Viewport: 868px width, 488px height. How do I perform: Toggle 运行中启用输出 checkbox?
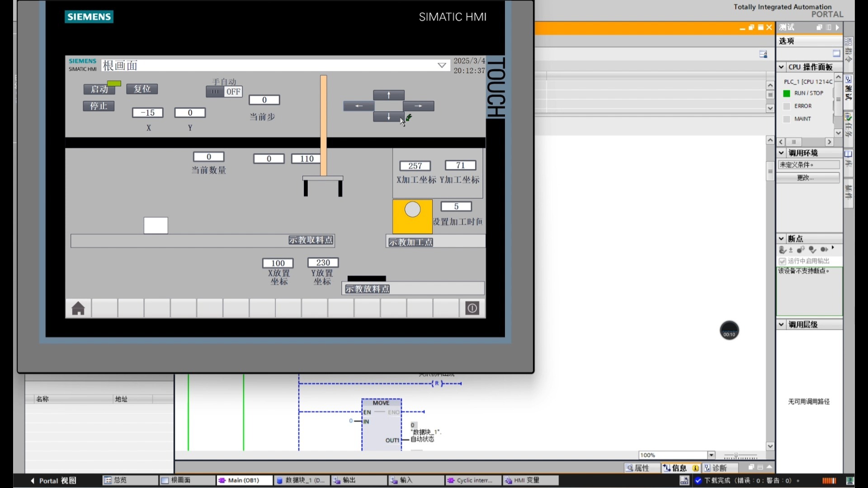tap(783, 261)
